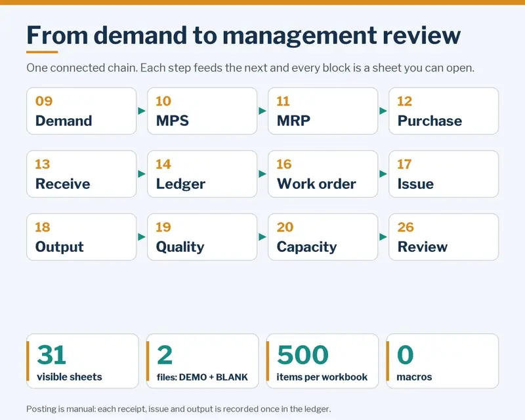Viewport: 525px width, 420px height.
Task: Click the arrow between Work order and Issue
Action: click(x=383, y=174)
